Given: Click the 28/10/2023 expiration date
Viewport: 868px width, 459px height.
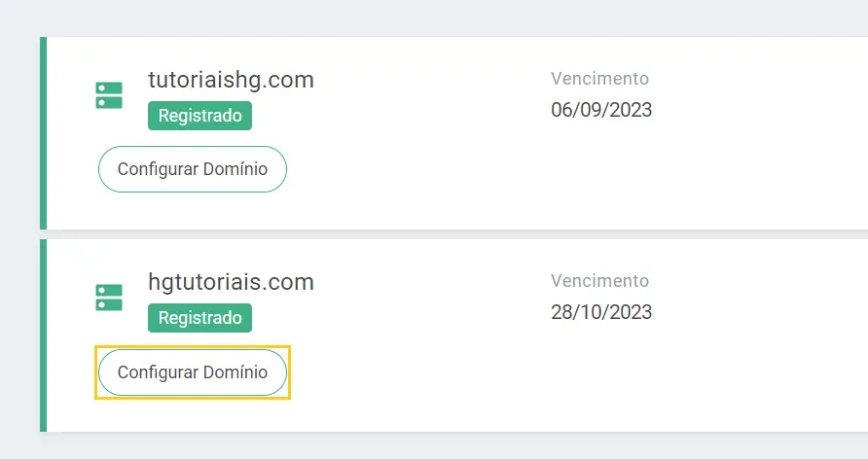Looking at the screenshot, I should point(601,312).
